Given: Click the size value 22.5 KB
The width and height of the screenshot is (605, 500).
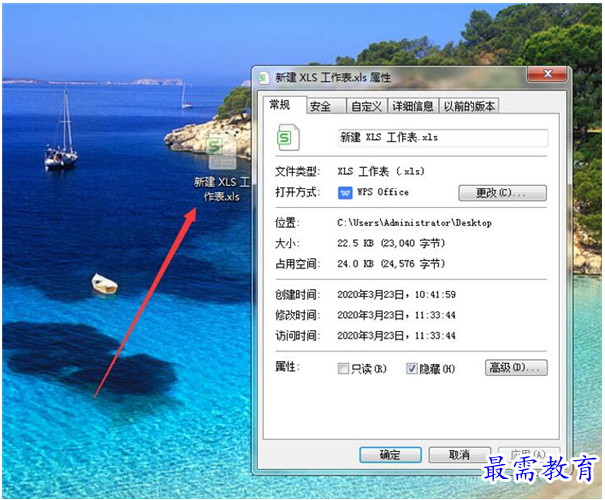Looking at the screenshot, I should point(355,243).
